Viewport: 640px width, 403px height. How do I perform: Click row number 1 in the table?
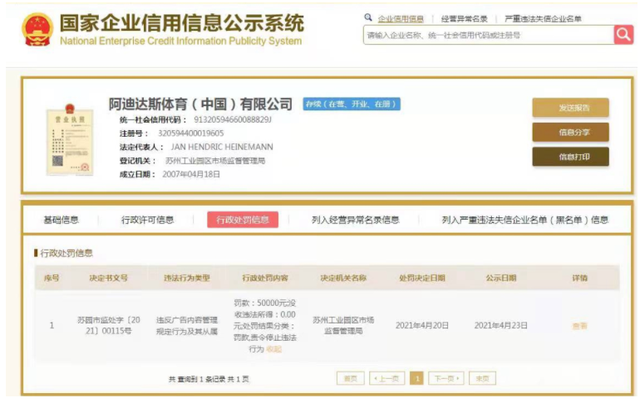51,325
